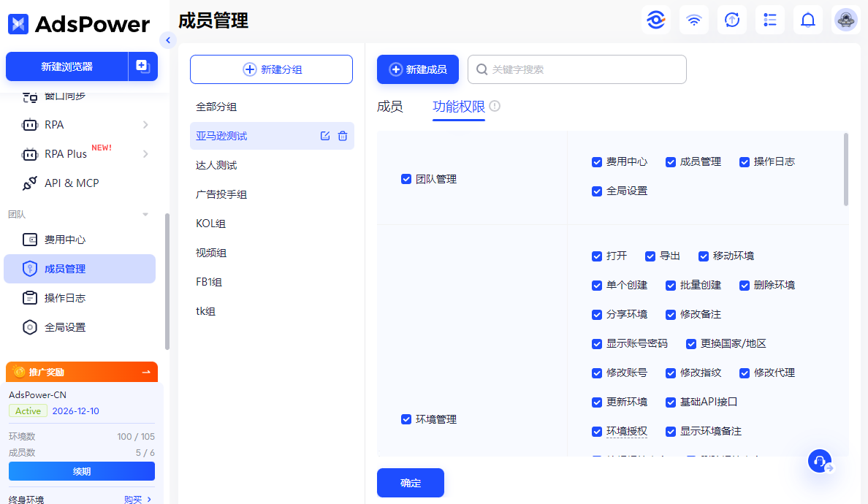Open API & MCP in the sidebar

click(80, 183)
